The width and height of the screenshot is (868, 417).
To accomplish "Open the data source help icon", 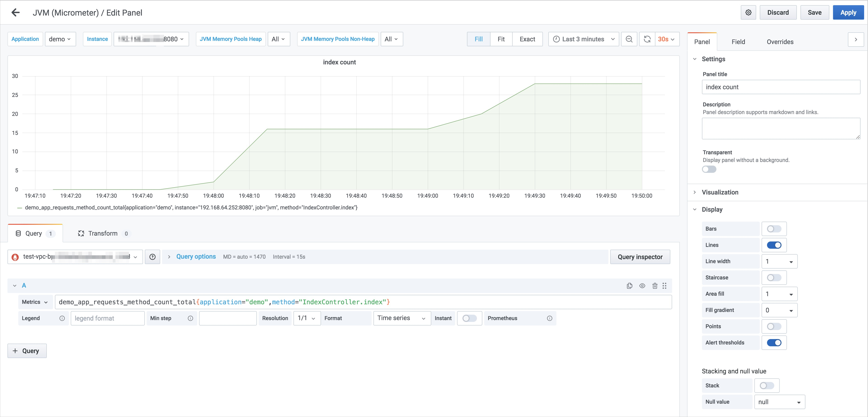I will (x=152, y=257).
